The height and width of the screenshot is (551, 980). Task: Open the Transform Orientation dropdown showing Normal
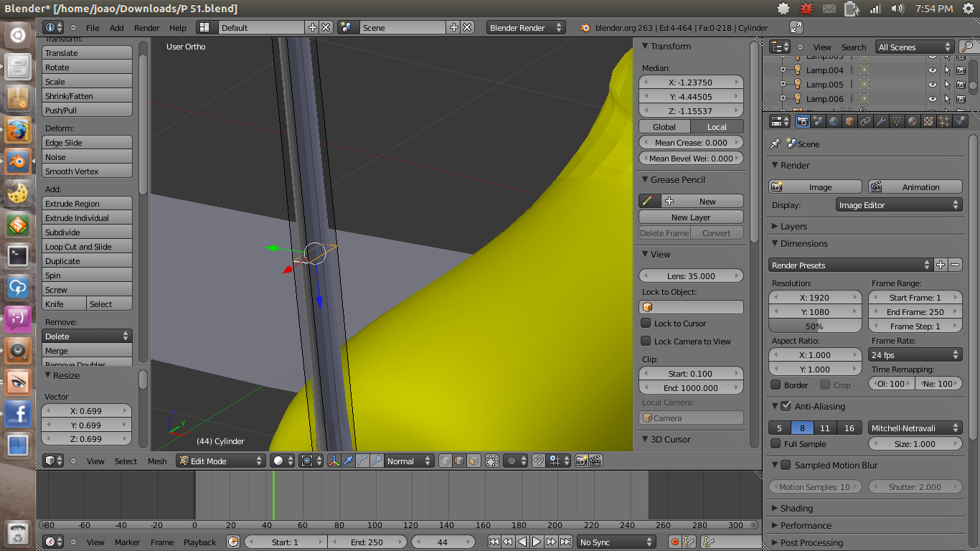tap(404, 461)
